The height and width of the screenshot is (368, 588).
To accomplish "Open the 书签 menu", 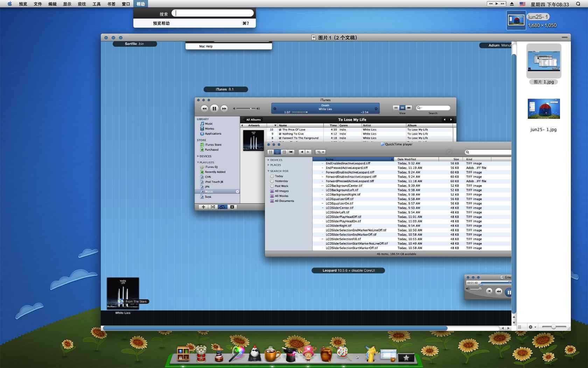I will click(111, 4).
